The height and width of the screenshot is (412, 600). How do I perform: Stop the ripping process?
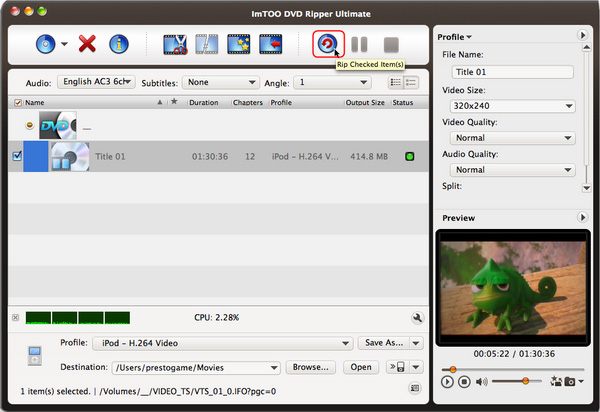pos(391,45)
